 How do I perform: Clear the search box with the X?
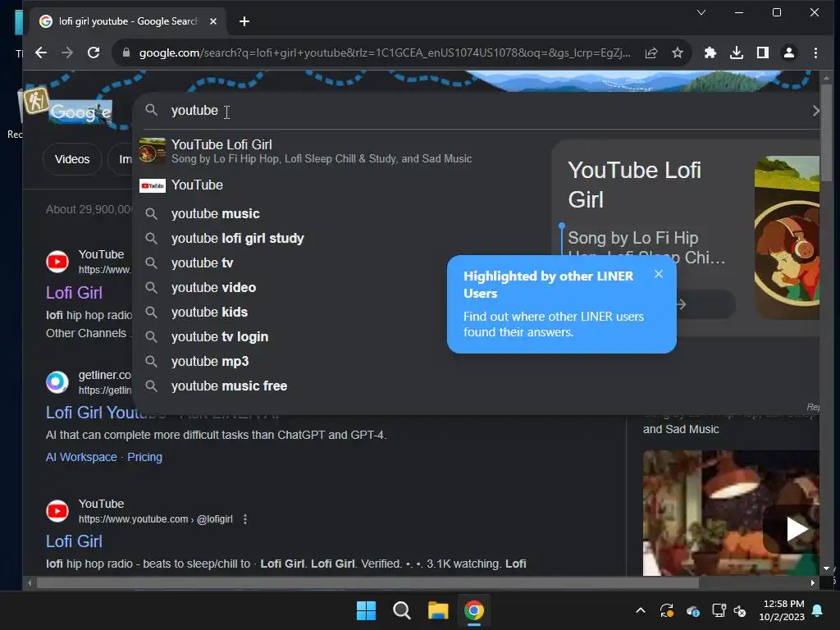(815, 111)
